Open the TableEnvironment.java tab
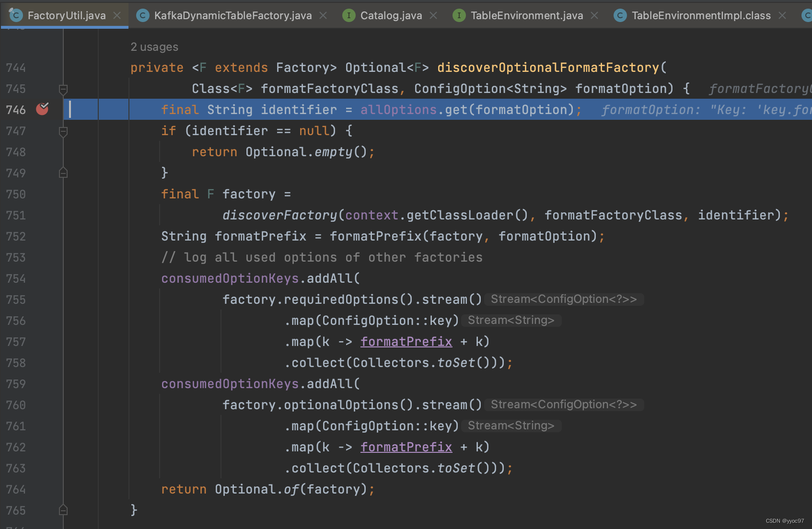Viewport: 812px width, 529px height. [527, 15]
